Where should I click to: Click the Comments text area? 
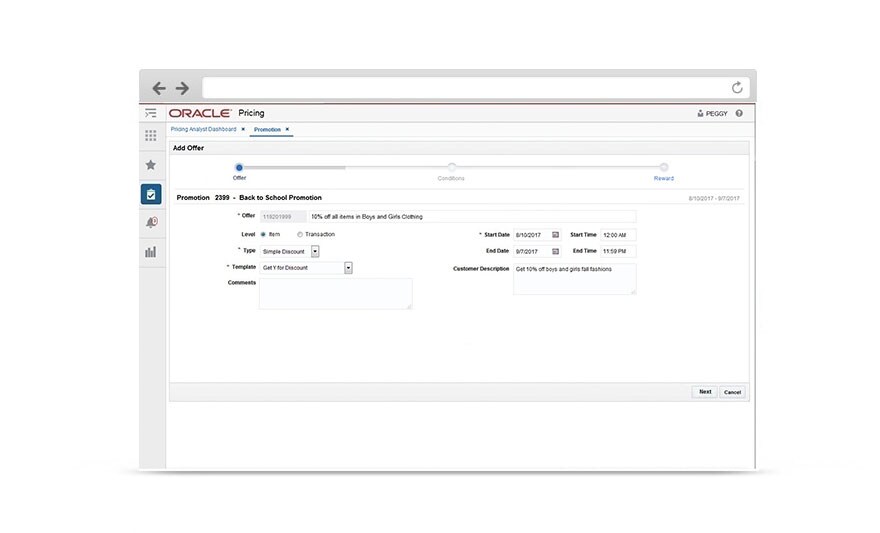tap(336, 293)
